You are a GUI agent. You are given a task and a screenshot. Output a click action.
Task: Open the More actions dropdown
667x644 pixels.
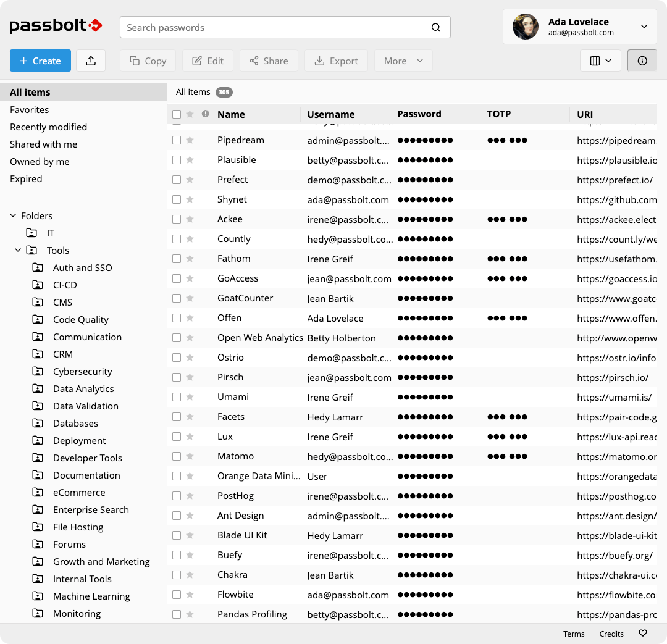pyautogui.click(x=403, y=61)
